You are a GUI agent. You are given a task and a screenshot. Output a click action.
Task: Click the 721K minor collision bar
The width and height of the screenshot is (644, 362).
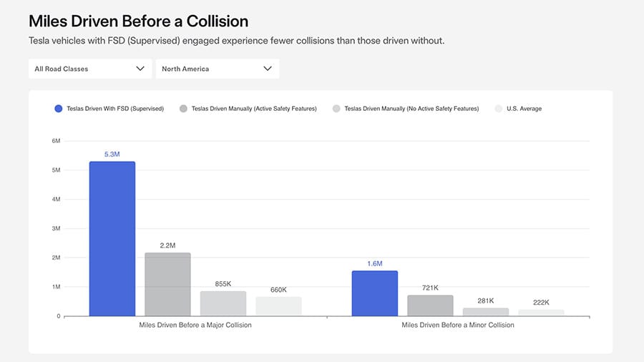tap(430, 305)
